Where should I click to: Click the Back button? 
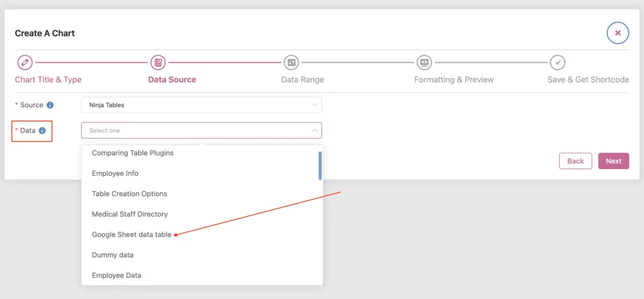click(575, 161)
